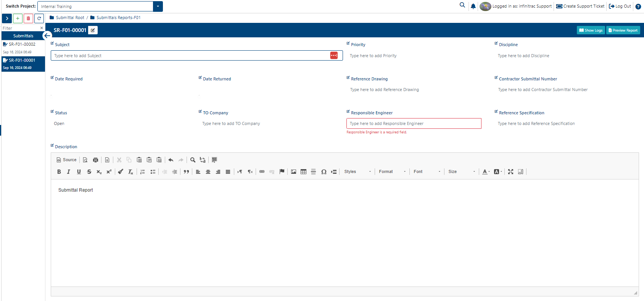The width and height of the screenshot is (644, 301).
Task: Toggle Source view in the editor
Action: click(66, 160)
